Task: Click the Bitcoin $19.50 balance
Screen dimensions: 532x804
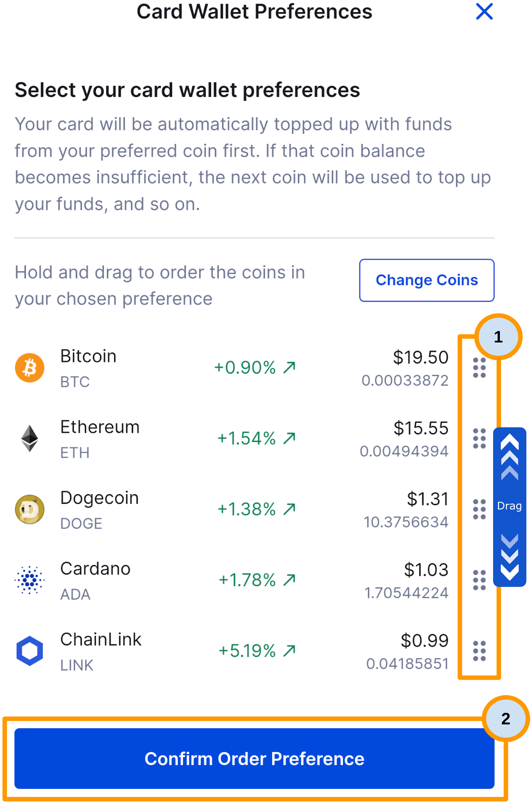Action: tap(420, 357)
